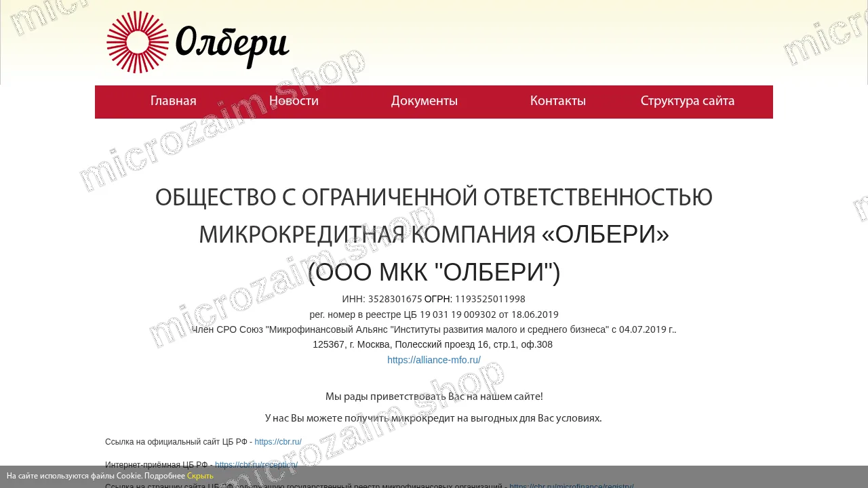Click the ИНН number 3528301675
This screenshot has height=488, width=868.
tap(395, 299)
